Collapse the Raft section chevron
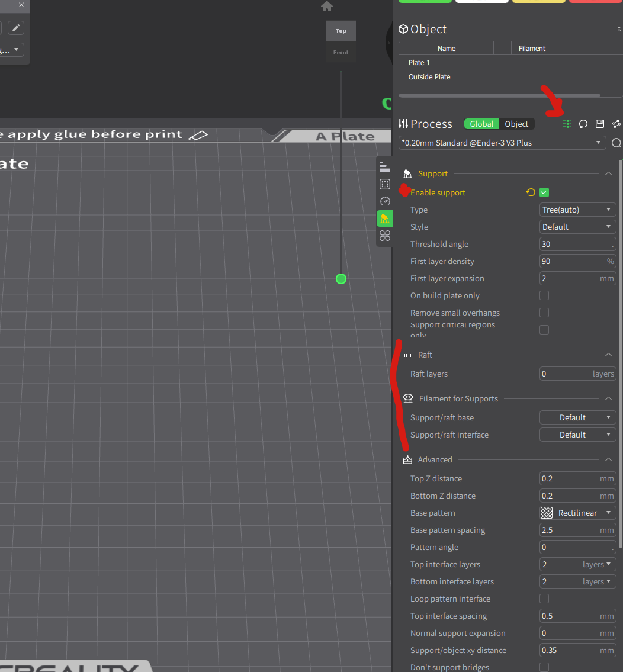Image resolution: width=623 pixels, height=672 pixels. (608, 355)
